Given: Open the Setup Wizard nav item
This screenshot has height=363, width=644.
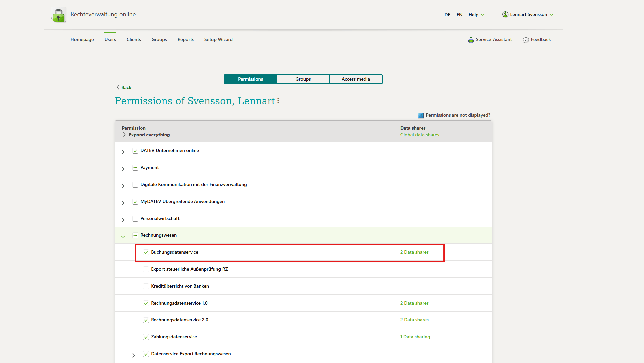Looking at the screenshot, I should 218,39.
